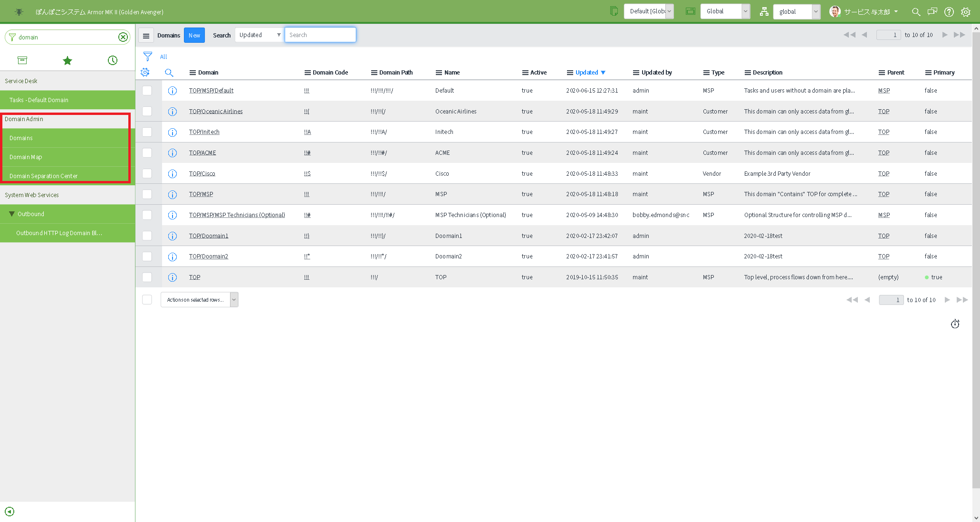Select all rows with the bottom checkbox
The height and width of the screenshot is (522, 980).
(147, 299)
